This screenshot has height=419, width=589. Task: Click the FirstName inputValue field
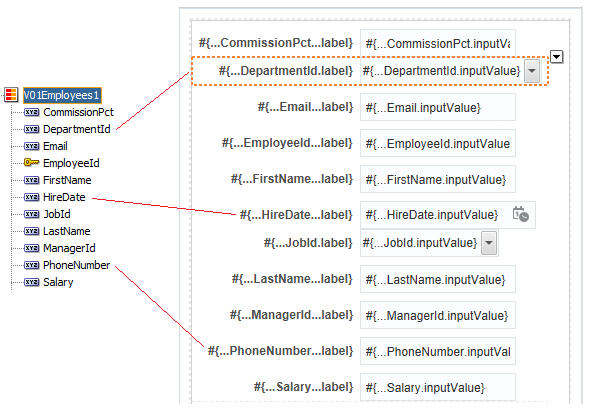[x=438, y=179]
